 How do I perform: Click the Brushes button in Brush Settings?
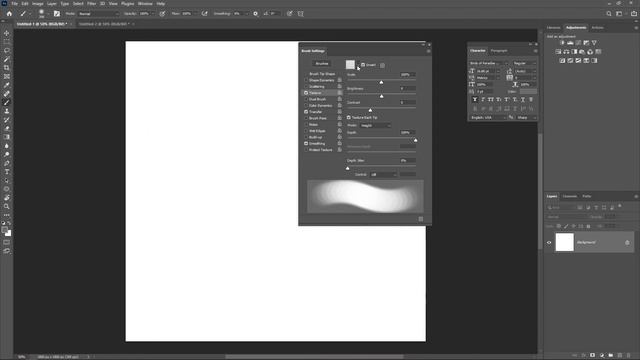(322, 64)
